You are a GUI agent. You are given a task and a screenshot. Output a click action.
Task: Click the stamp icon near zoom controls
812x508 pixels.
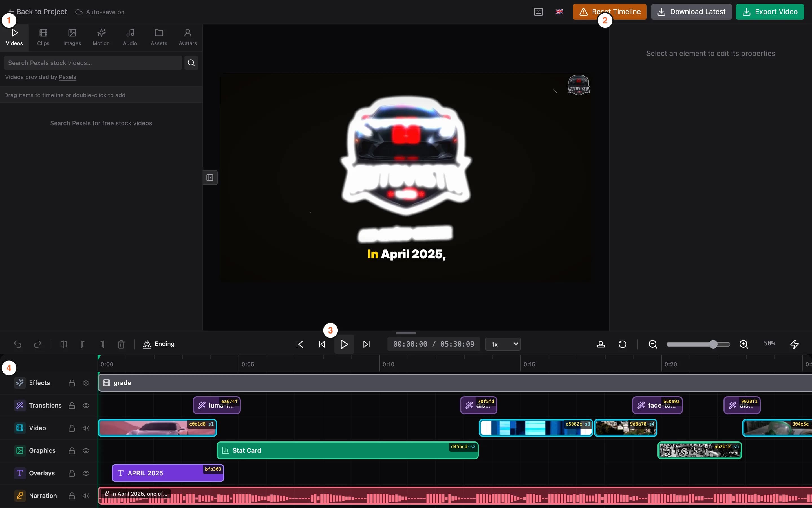(601, 344)
